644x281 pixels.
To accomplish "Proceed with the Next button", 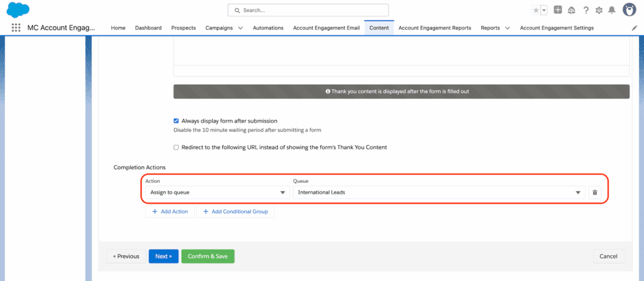I will coord(164,256).
